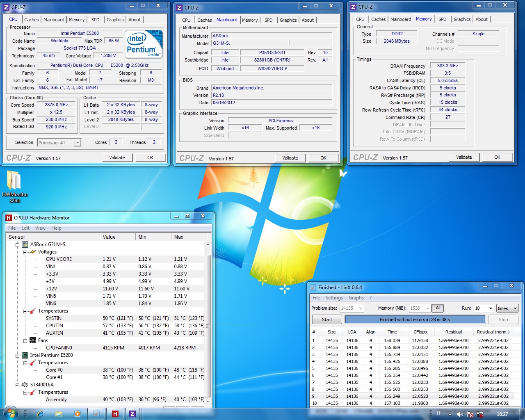
Task: Open the times unit dropdown in LinX
Action: [x=507, y=308]
